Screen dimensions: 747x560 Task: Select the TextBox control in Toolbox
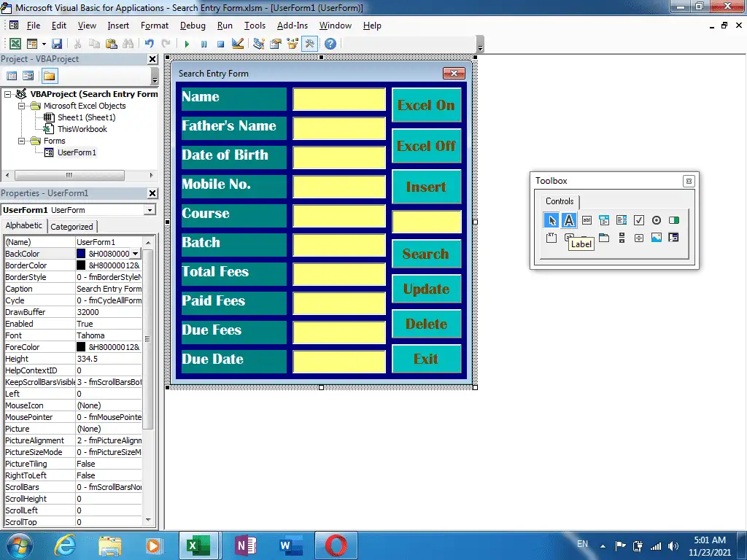pyautogui.click(x=587, y=220)
